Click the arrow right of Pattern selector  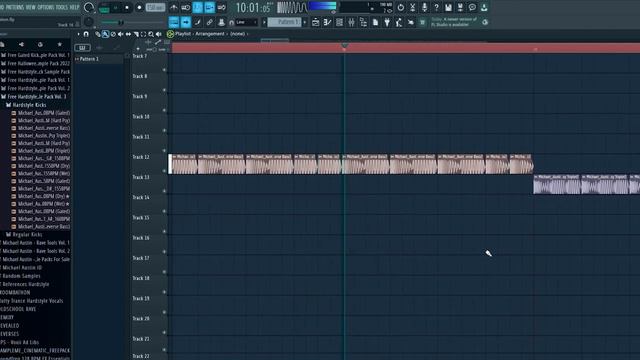tap(304, 22)
